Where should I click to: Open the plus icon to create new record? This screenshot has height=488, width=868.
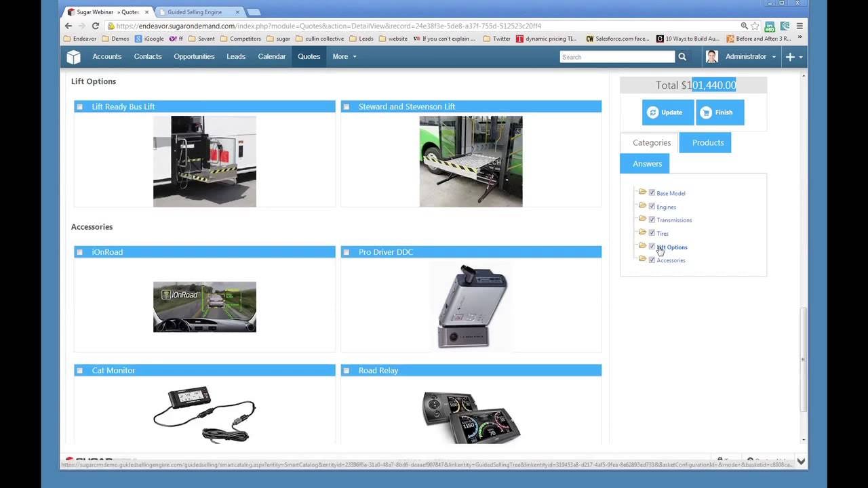789,57
